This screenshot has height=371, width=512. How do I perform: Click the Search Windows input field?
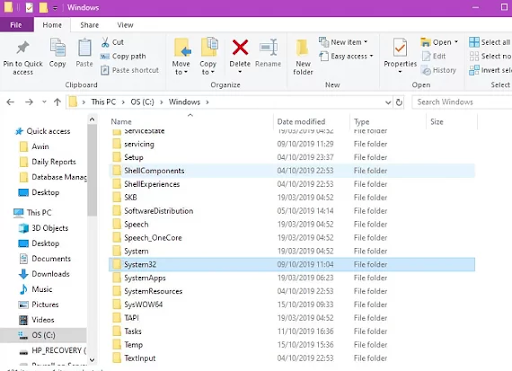click(x=463, y=102)
